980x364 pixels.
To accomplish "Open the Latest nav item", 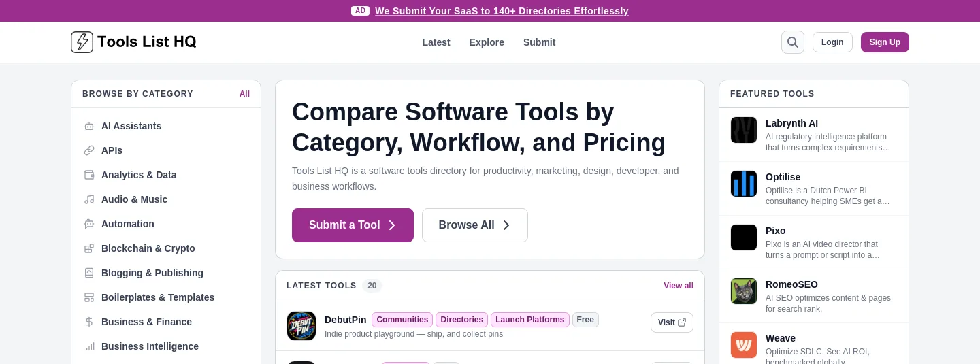I will pyautogui.click(x=436, y=42).
